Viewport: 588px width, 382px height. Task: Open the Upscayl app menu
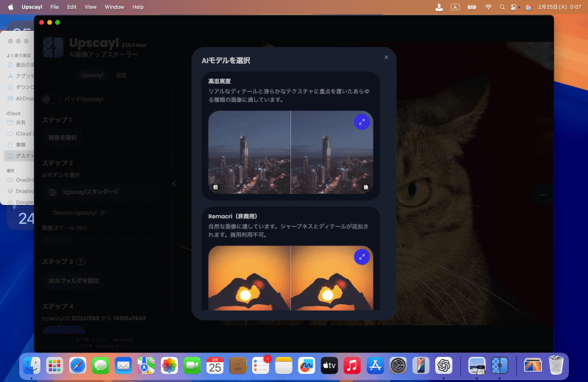click(32, 7)
